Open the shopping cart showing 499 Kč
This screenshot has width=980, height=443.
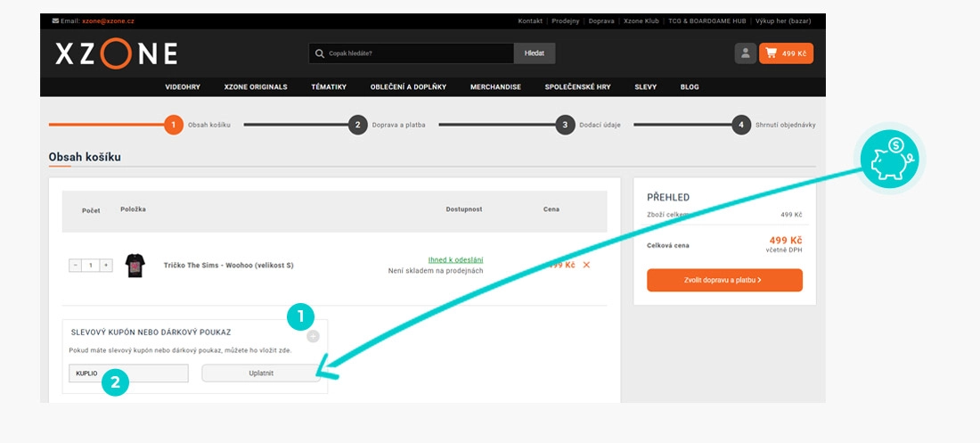(x=786, y=53)
